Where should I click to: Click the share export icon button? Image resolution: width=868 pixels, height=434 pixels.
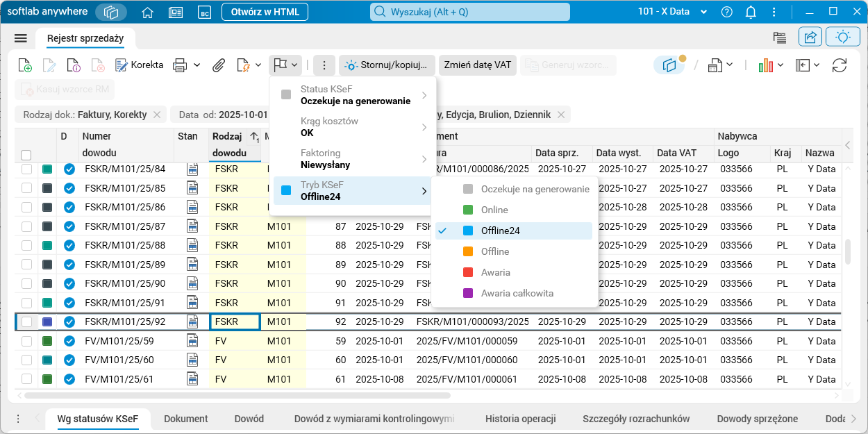coord(810,37)
